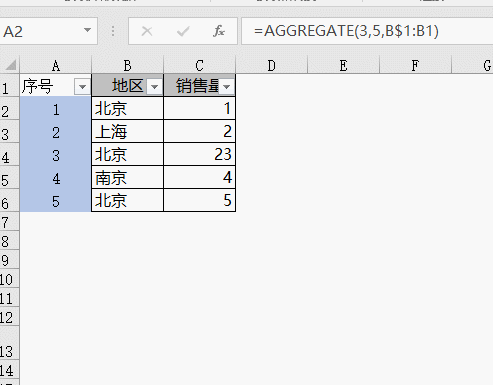Open filter dropdown for 序号 column

point(82,87)
